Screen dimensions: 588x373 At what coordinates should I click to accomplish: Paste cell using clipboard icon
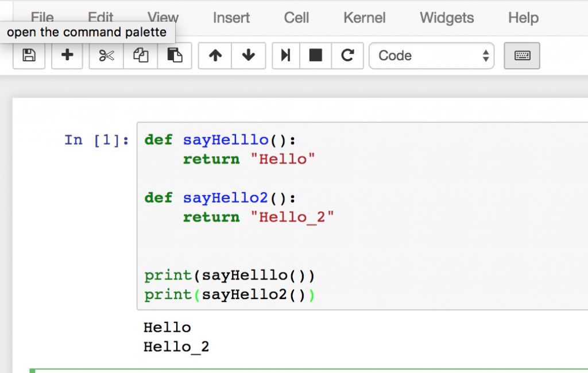175,56
